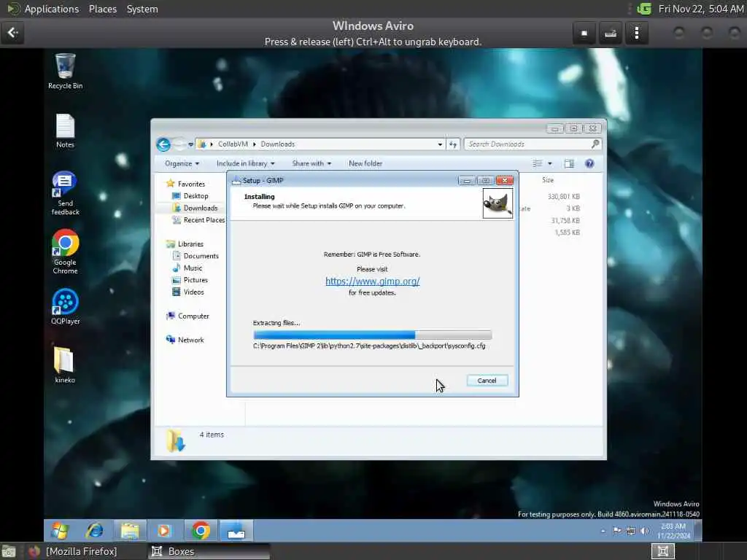Open Windows Explorer taskbar icon
The height and width of the screenshot is (560, 747).
click(130, 531)
